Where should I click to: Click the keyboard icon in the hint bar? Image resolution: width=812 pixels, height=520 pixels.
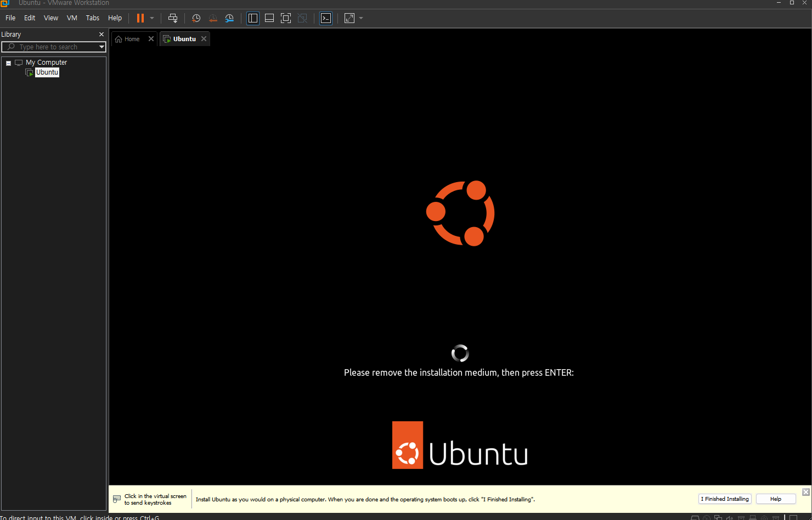click(x=117, y=499)
